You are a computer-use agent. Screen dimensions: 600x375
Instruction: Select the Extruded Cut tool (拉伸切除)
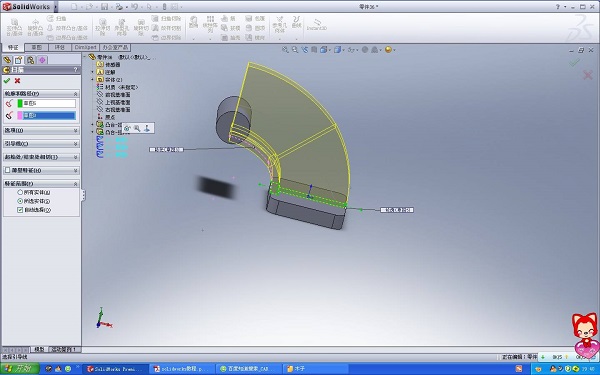point(103,27)
